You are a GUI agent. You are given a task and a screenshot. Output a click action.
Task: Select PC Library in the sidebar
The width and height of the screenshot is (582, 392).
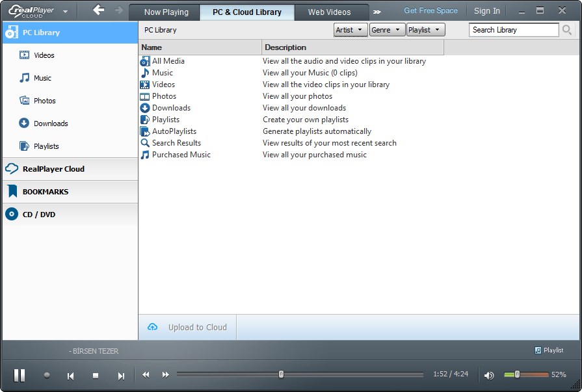pos(70,33)
